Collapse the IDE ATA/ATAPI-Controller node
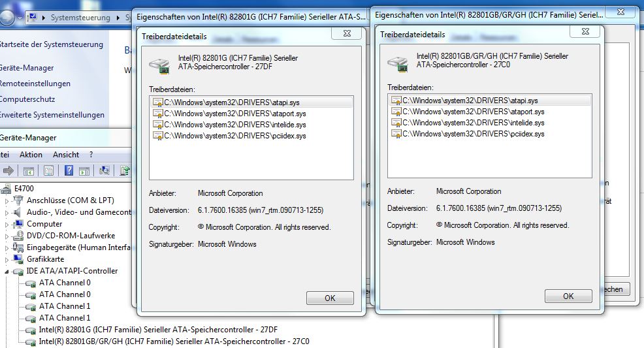The height and width of the screenshot is (348, 644). coord(7,272)
